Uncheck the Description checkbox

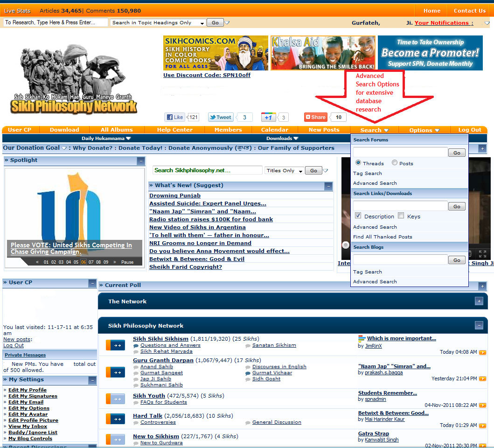[358, 216]
